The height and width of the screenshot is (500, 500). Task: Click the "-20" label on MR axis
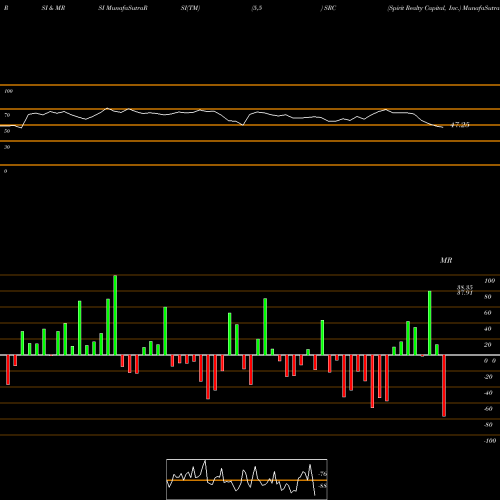point(488,377)
